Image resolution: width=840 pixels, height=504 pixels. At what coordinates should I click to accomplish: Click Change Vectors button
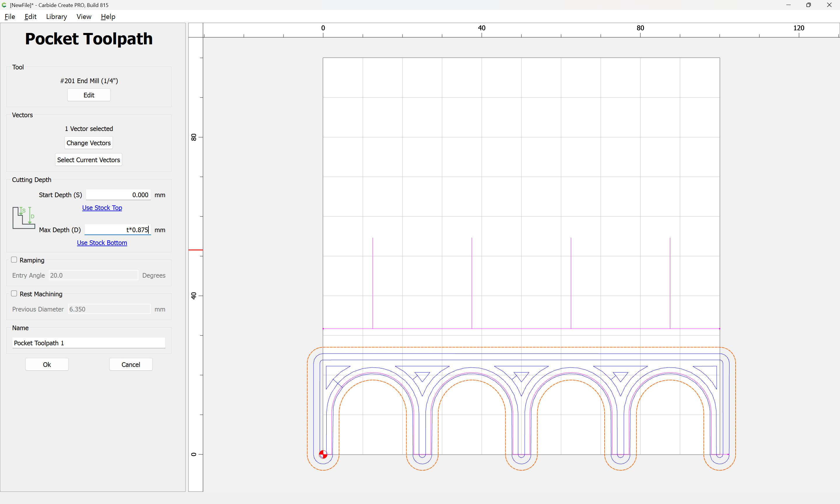(x=89, y=143)
